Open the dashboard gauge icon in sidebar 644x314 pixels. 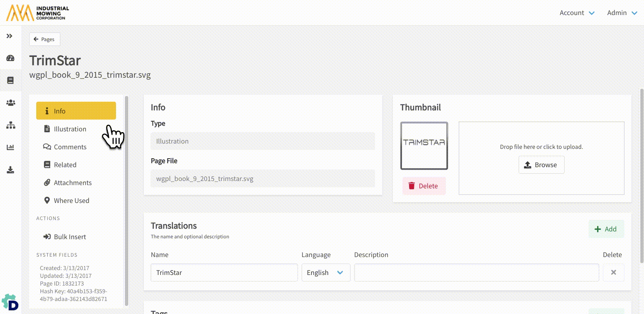coord(11,58)
